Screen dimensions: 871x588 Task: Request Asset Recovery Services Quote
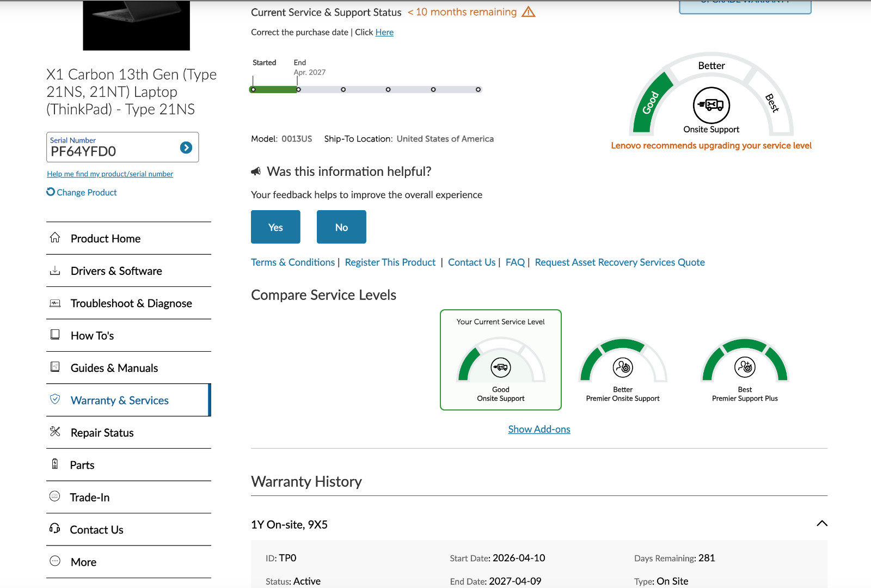[619, 262]
